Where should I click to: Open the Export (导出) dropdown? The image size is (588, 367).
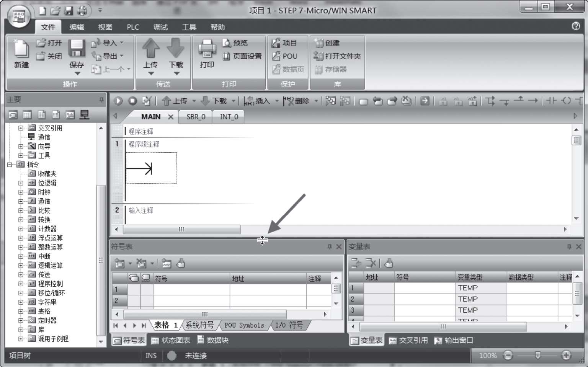(122, 56)
